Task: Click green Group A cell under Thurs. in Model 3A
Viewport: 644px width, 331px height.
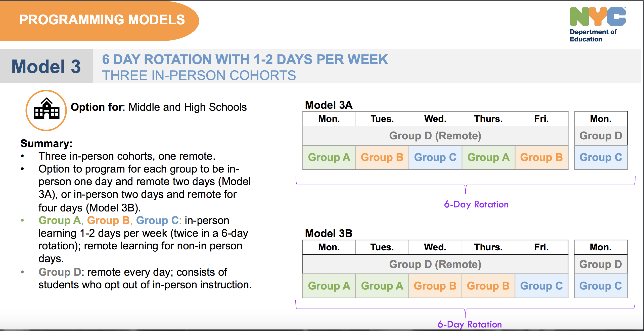Action: 488,157
